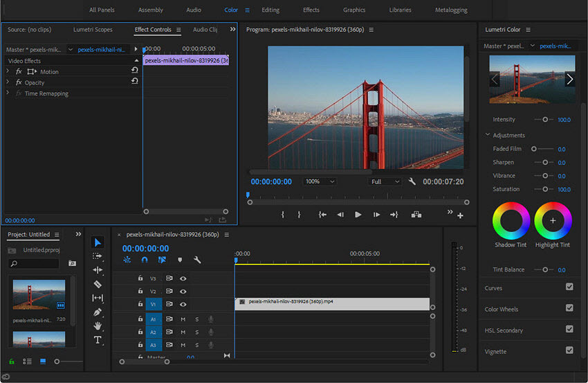588x383 pixels.
Task: Step forward one frame
Action: 376,215
